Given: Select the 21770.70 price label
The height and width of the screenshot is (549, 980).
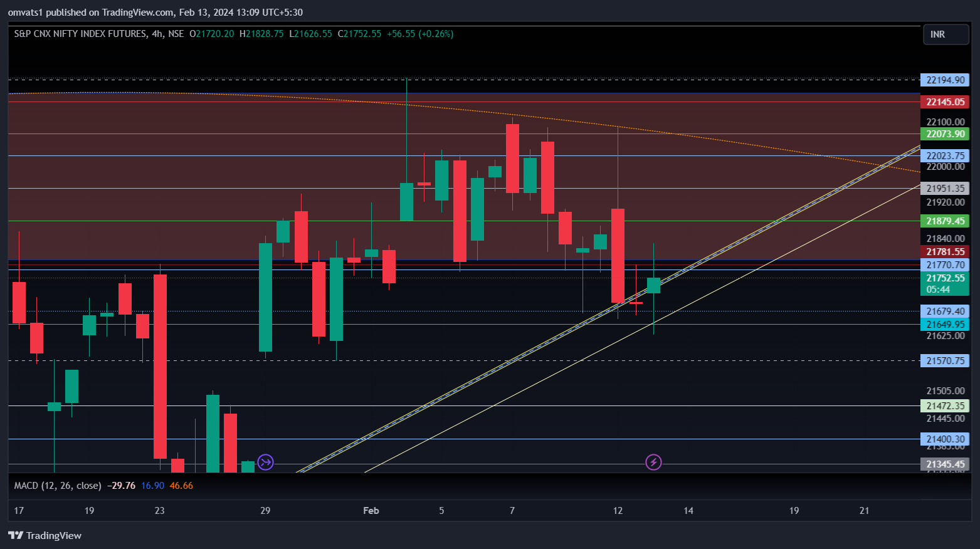Looking at the screenshot, I should pos(945,265).
